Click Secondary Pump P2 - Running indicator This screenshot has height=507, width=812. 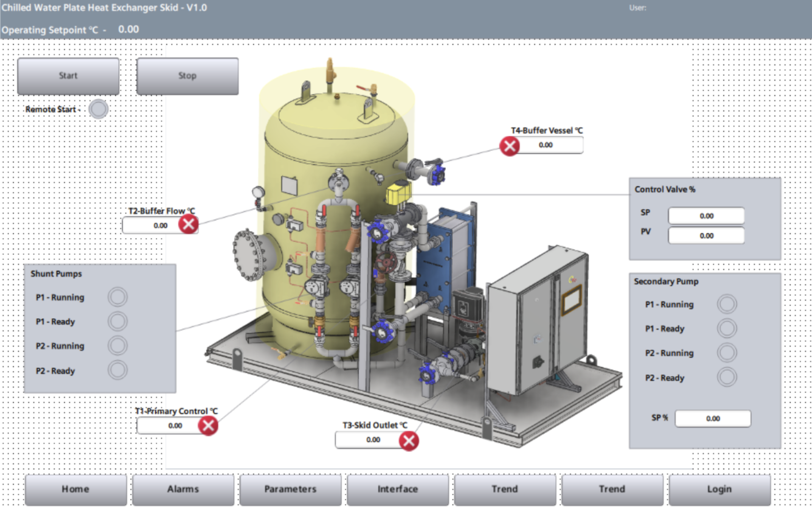727,353
